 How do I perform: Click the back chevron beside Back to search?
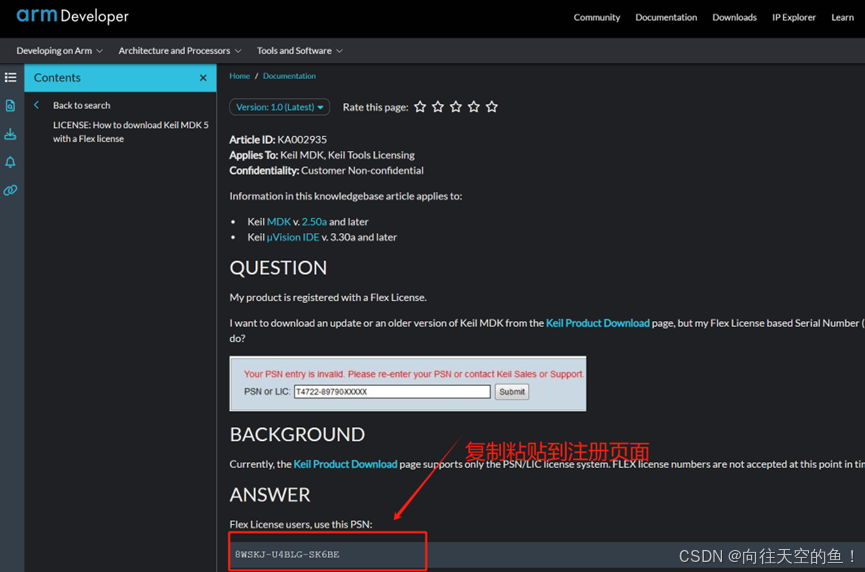point(36,105)
